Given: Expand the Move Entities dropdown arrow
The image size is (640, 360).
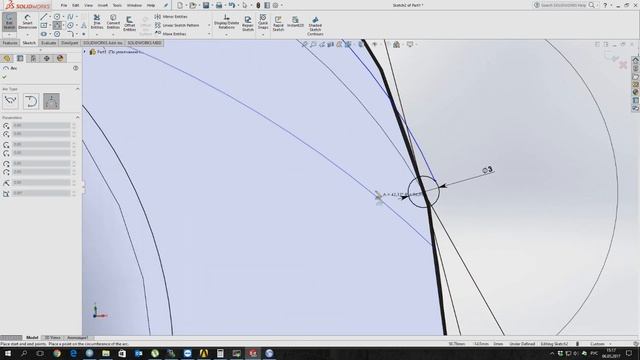Looking at the screenshot, I should tap(209, 34).
